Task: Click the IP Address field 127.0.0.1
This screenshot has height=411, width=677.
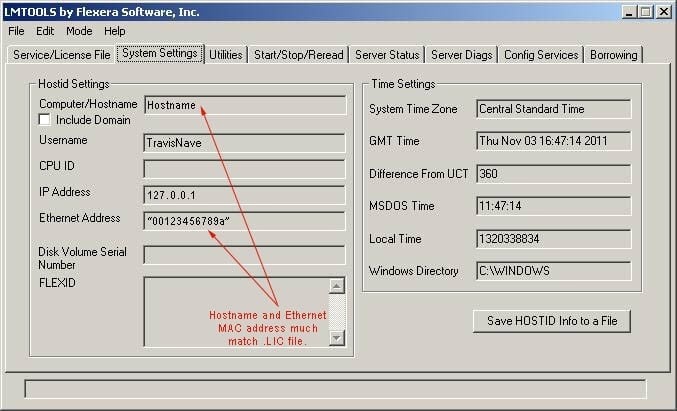Action: coord(244,195)
